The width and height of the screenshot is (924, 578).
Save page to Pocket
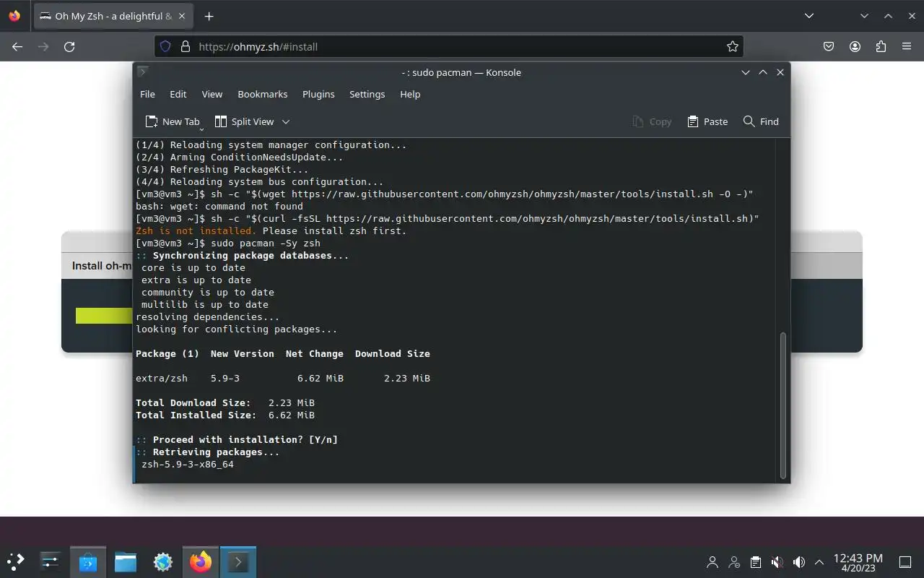coord(829,46)
